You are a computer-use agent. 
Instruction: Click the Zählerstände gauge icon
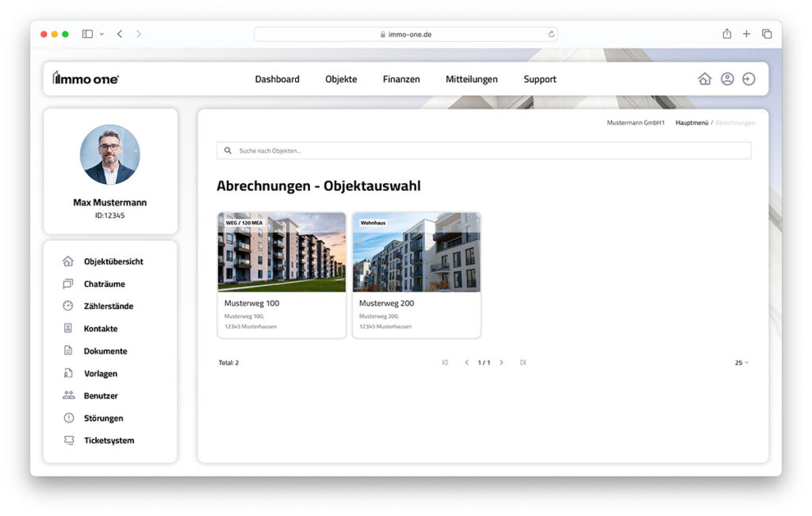pos(68,306)
